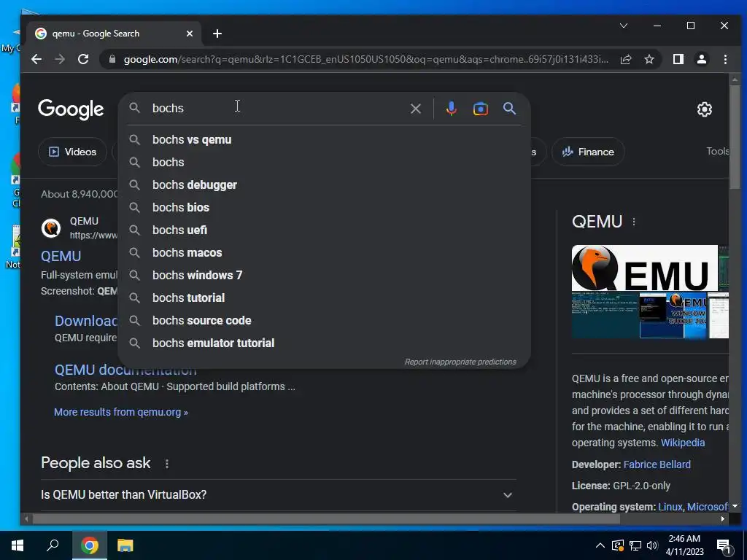Open Windows taskbar search

point(53,545)
